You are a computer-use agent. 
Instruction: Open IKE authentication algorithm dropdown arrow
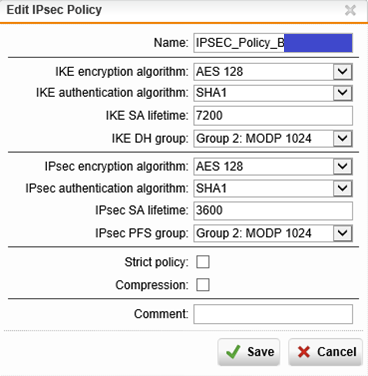coord(342,93)
